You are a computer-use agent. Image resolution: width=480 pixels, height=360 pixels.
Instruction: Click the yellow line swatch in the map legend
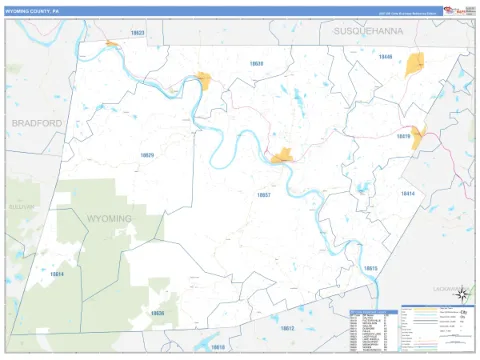(425, 309)
